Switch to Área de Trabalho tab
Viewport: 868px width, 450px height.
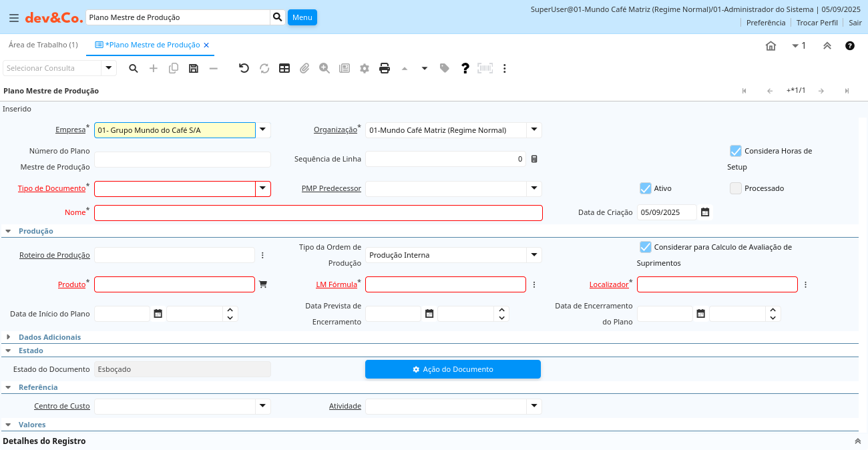coord(43,45)
